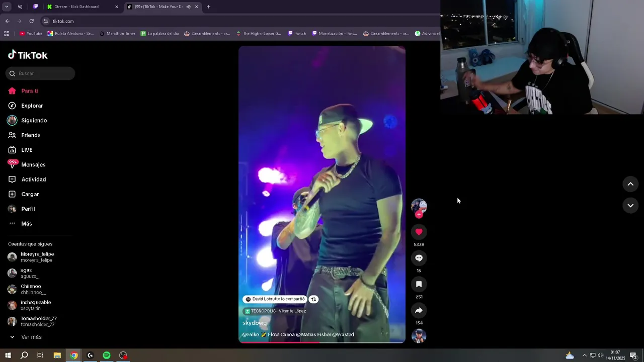Click the TikTok logo
Viewport: 644px width, 362px height.
[28, 55]
